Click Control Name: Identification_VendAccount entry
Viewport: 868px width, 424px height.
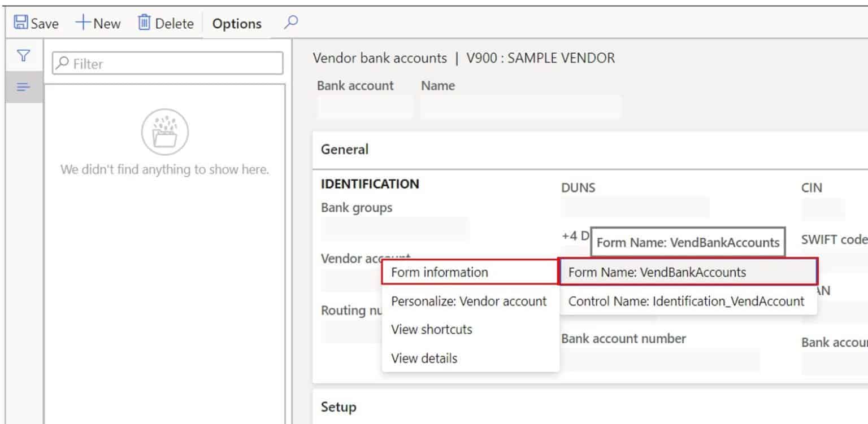(687, 301)
